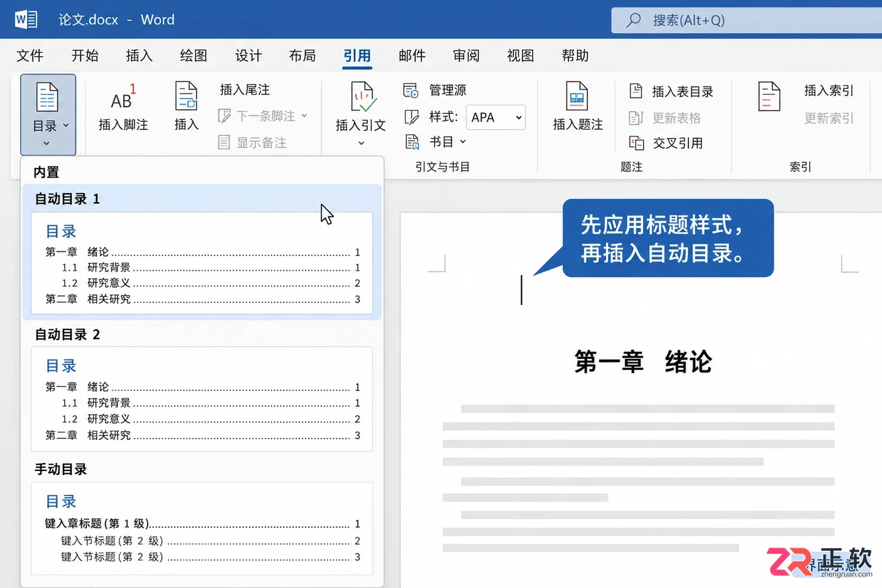
Task: Click the 更新表格 icon
Action: tap(636, 118)
